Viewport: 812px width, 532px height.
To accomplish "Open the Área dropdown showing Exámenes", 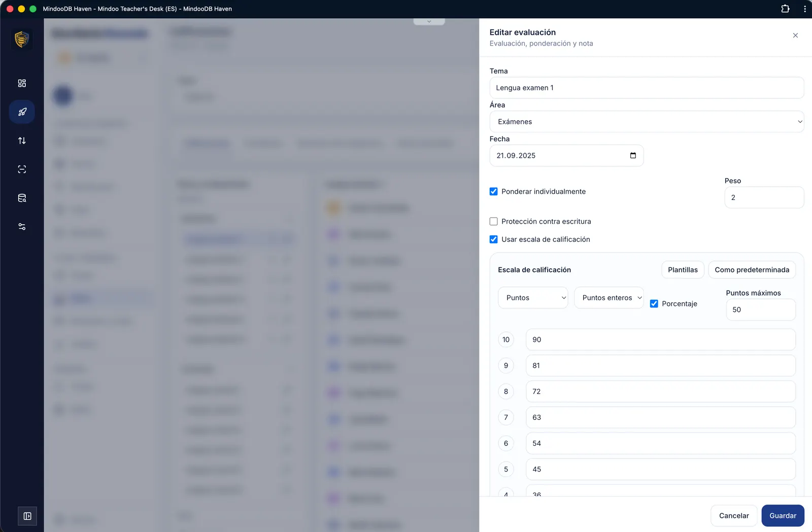I will click(647, 122).
